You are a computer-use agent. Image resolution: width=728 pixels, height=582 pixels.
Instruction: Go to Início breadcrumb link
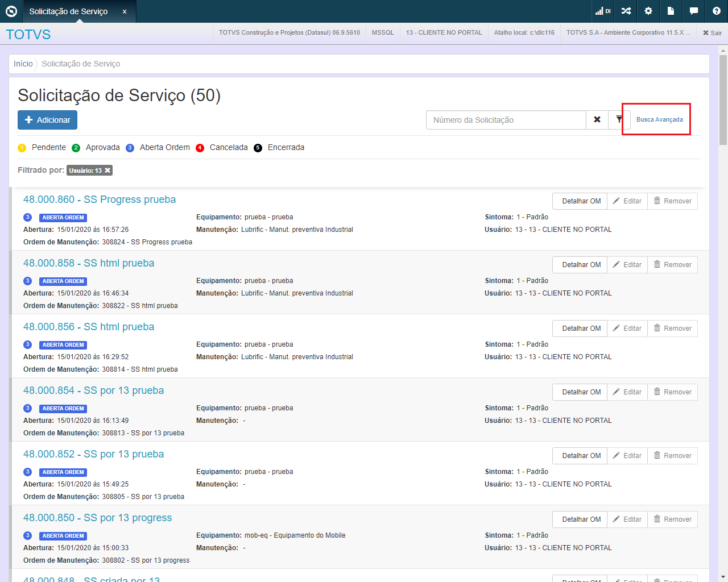pyautogui.click(x=23, y=64)
